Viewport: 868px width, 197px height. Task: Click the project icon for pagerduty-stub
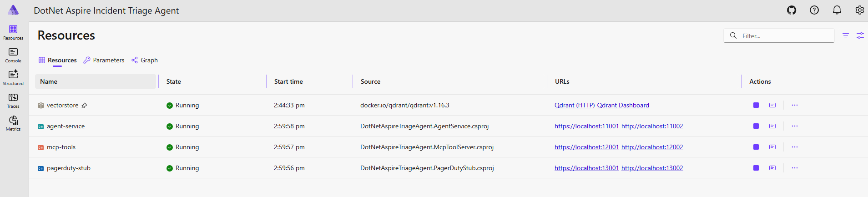tap(40, 168)
